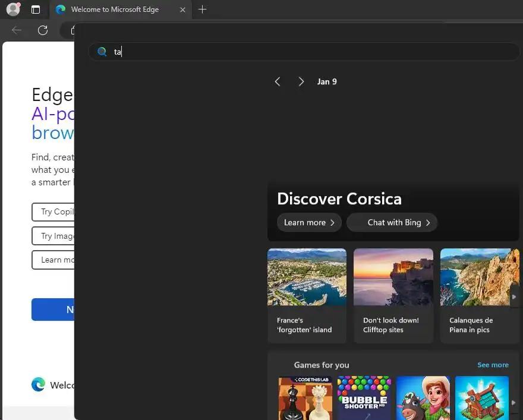The image size is (523, 420).
Task: Click the Edge logo at page bottom
Action: 39,385
